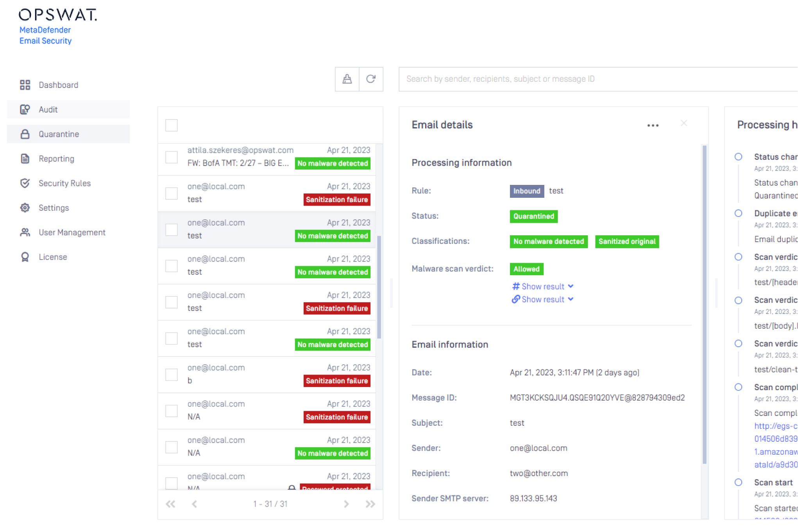Open Dashboard from the sidebar
Screen dimensions: 798x532
(58, 85)
